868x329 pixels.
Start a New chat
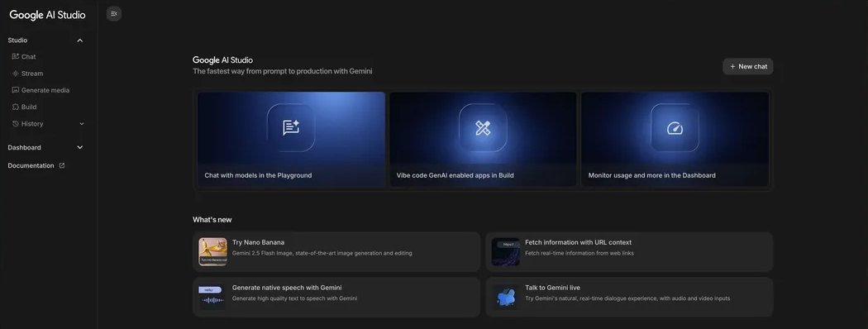pyautogui.click(x=748, y=66)
